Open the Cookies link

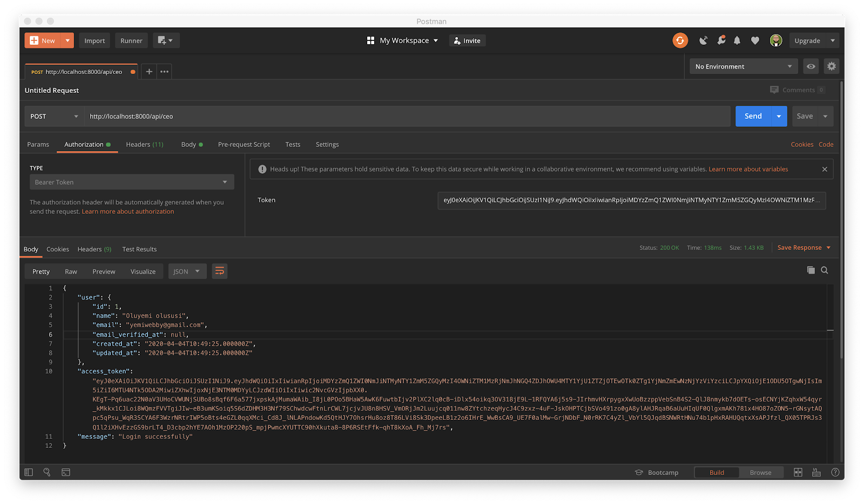802,145
